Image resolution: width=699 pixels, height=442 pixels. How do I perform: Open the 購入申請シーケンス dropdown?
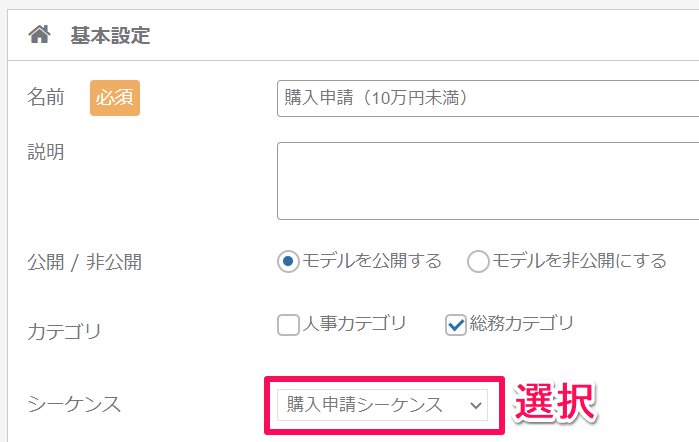click(x=382, y=405)
